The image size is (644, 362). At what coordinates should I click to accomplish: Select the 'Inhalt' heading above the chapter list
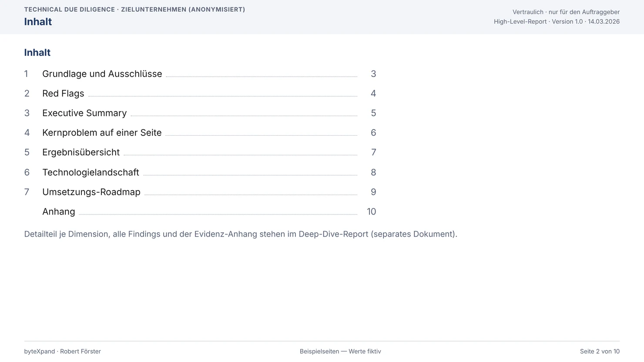(x=37, y=53)
